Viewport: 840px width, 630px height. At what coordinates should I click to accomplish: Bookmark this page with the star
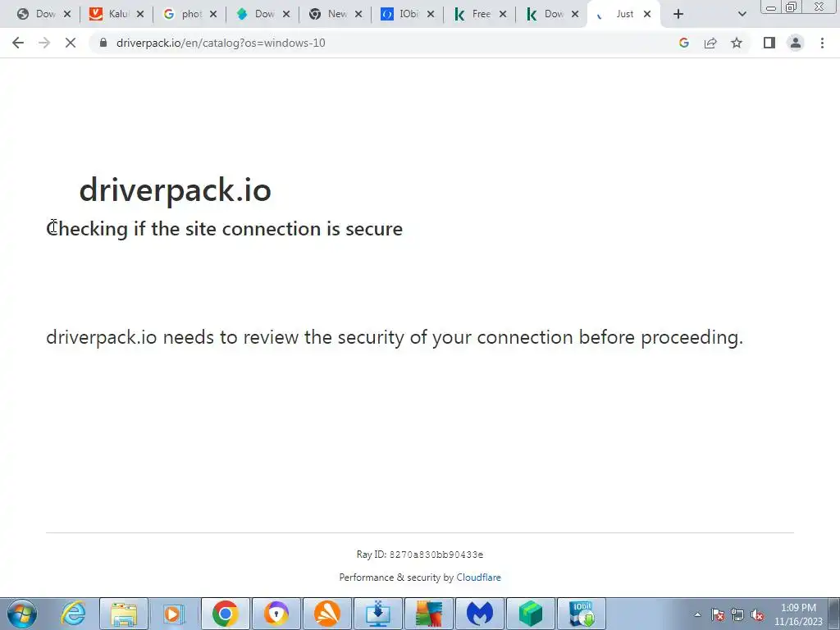coord(737,43)
